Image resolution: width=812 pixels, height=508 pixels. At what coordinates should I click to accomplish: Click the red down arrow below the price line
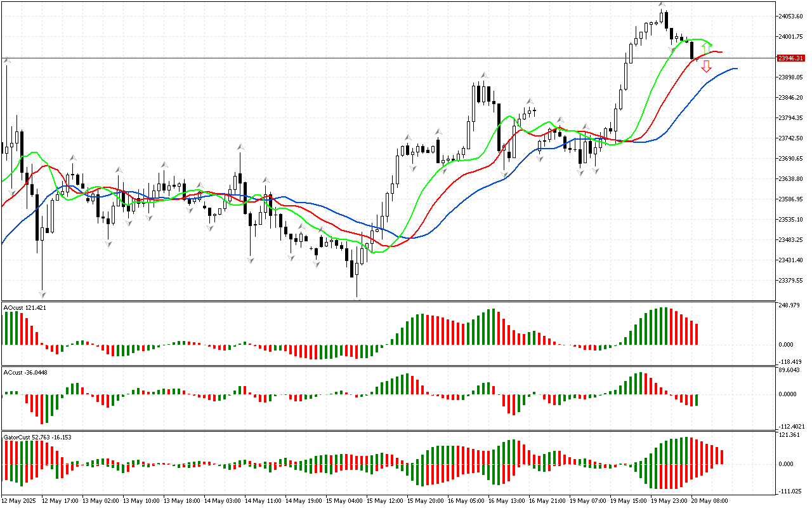[706, 66]
